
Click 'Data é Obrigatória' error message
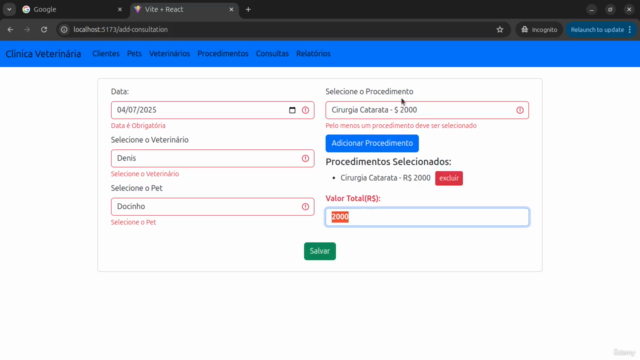138,126
